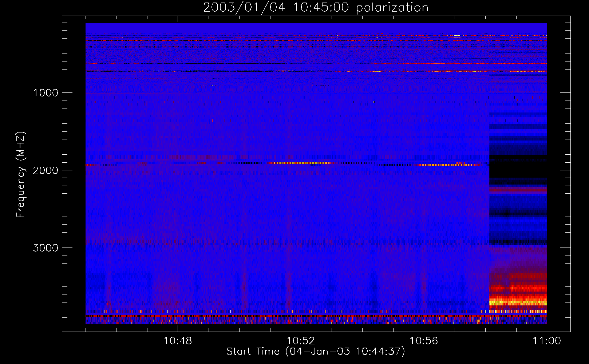Screen dimensions: 589x364
Task: Click the orange emission line near 10:52 at 2000 MHz
Action: point(301,163)
